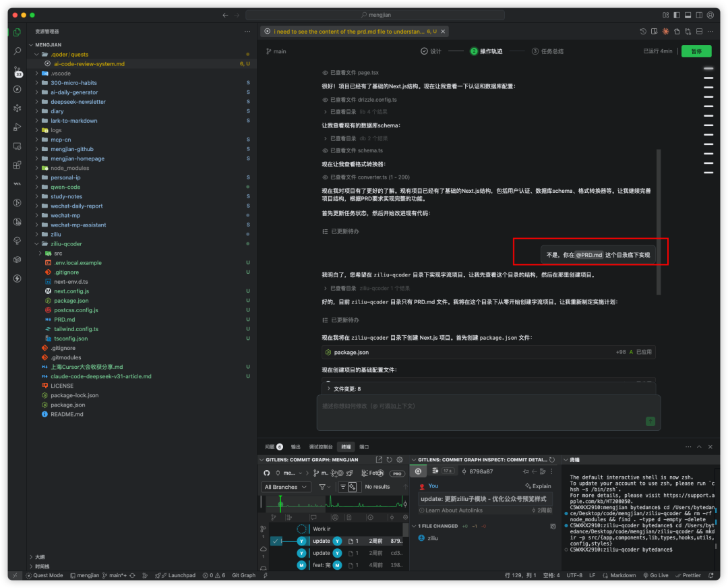Toggle the bottom panel layout button

688,15
